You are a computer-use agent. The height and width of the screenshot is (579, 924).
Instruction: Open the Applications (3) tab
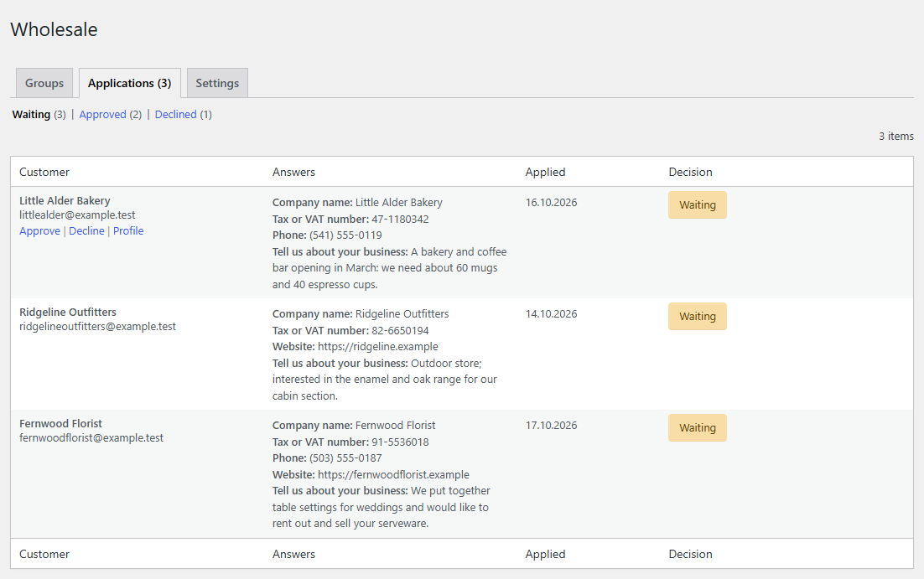click(130, 83)
